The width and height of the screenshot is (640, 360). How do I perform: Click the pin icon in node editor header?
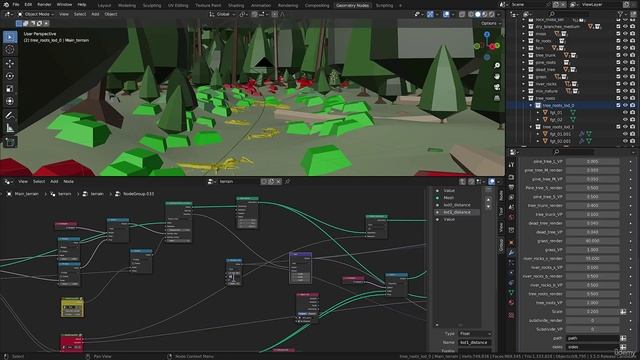click(x=287, y=182)
